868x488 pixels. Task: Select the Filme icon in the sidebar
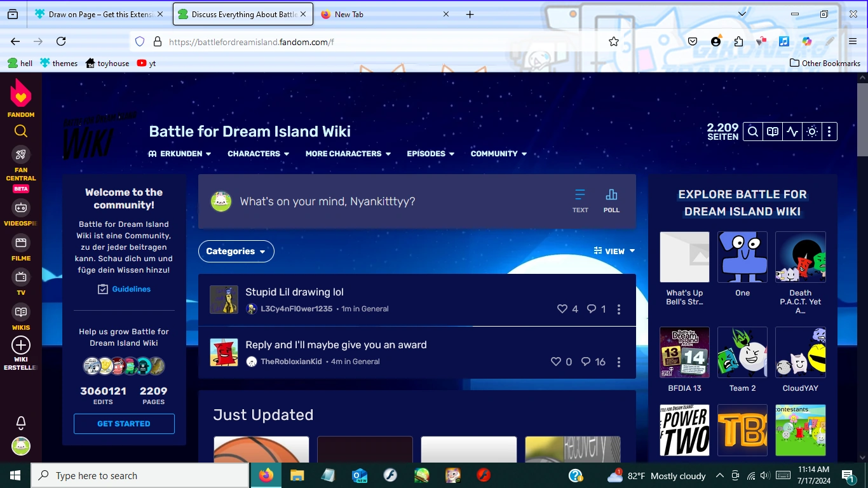tap(21, 243)
